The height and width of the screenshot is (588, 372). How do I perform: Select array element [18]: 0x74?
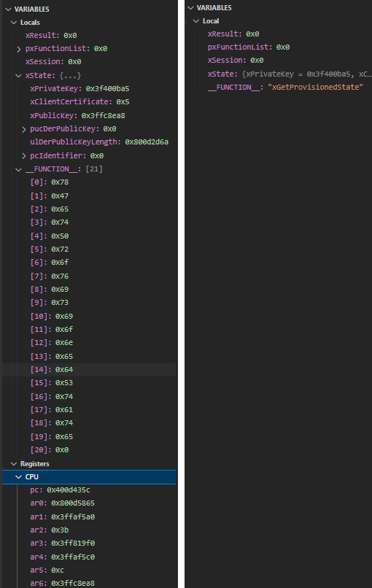pos(51,423)
